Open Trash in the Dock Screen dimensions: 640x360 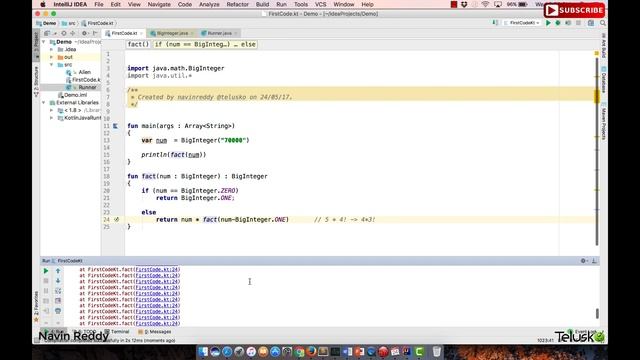[437, 351]
